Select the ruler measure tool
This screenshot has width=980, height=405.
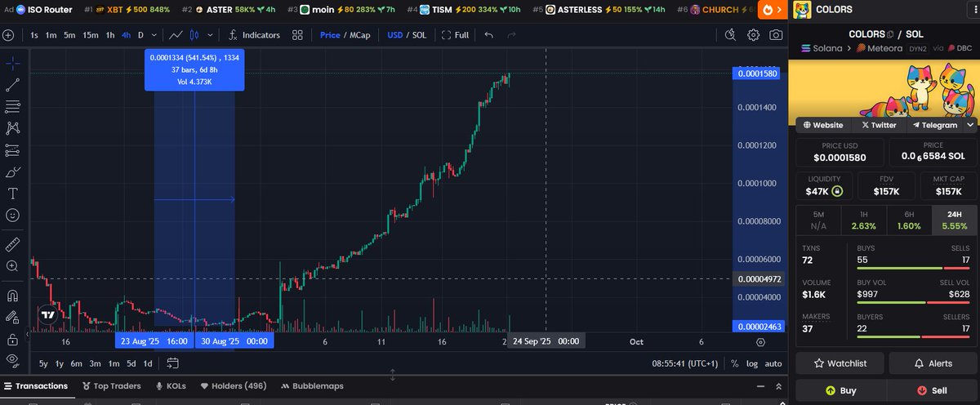pos(13,244)
